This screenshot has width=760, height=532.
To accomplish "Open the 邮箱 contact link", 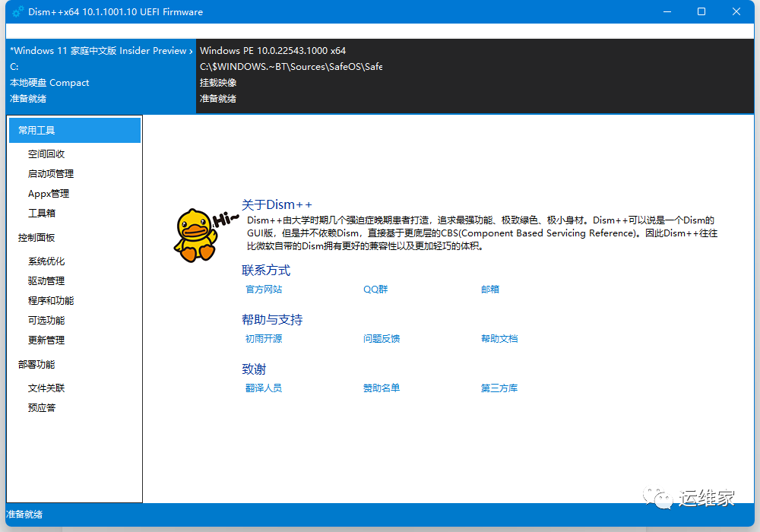I will click(x=490, y=290).
